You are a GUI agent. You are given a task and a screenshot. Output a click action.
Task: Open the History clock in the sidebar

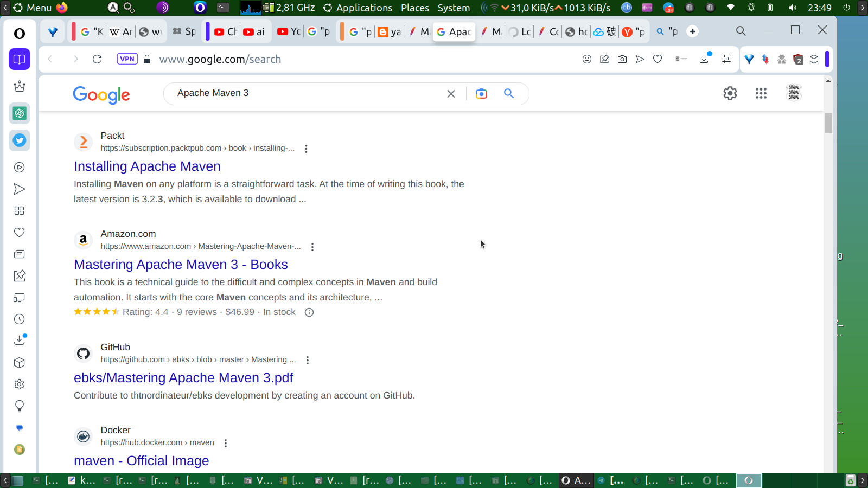(20, 319)
